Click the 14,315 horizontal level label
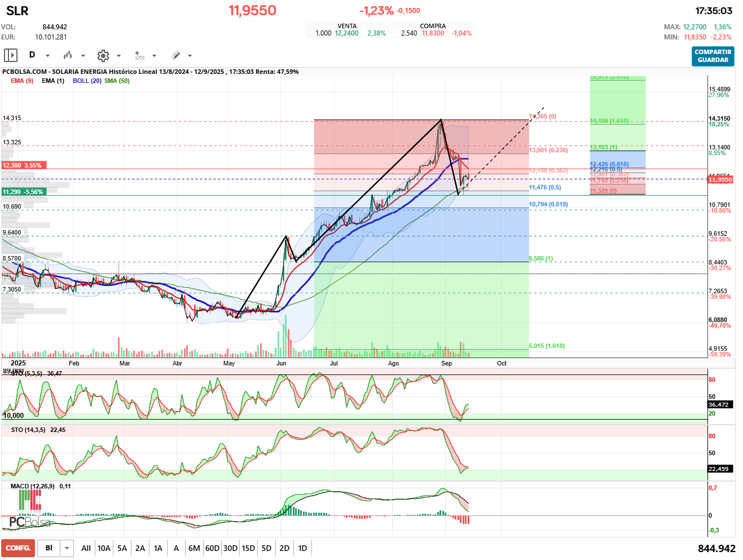The image size is (743, 560). [12, 118]
